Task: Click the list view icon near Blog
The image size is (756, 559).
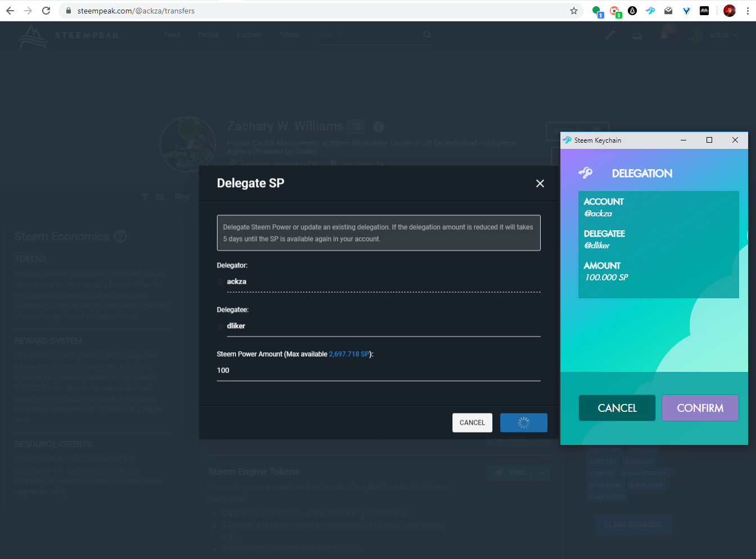Action: click(x=160, y=197)
